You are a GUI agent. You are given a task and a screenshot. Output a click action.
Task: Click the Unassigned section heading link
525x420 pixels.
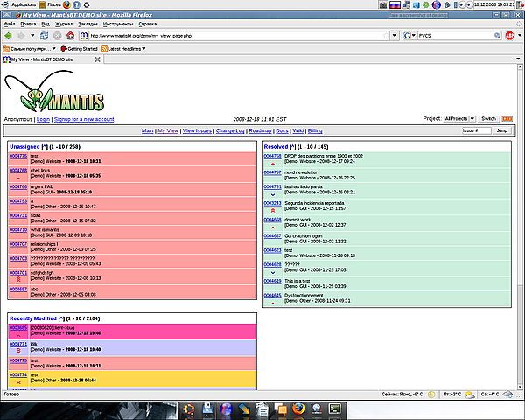tap(24, 147)
